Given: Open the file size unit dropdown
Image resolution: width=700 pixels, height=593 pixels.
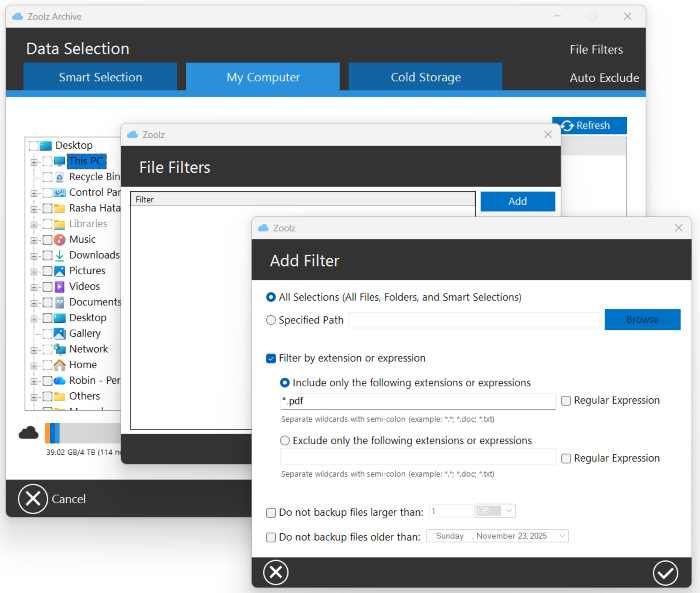Looking at the screenshot, I should pos(496,511).
